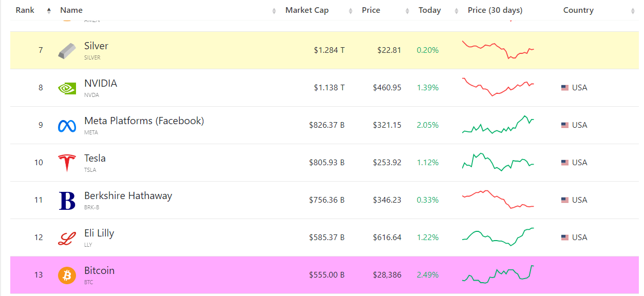644x296 pixels.
Task: Open the Tesla company link
Action: tap(95, 158)
